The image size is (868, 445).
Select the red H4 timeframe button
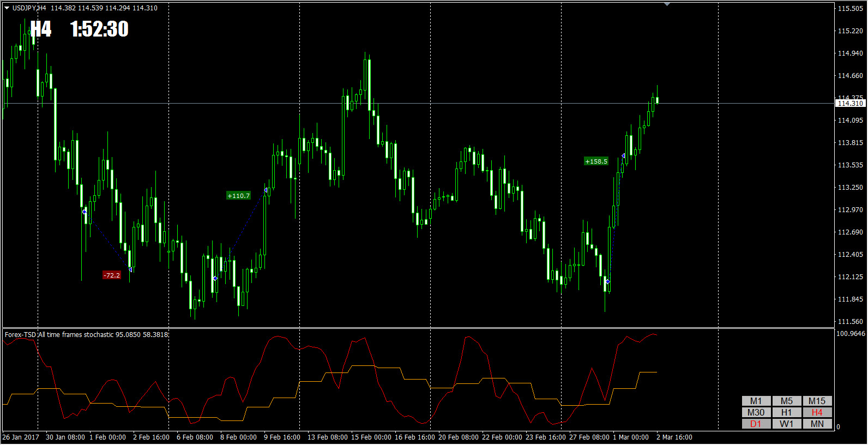(817, 412)
